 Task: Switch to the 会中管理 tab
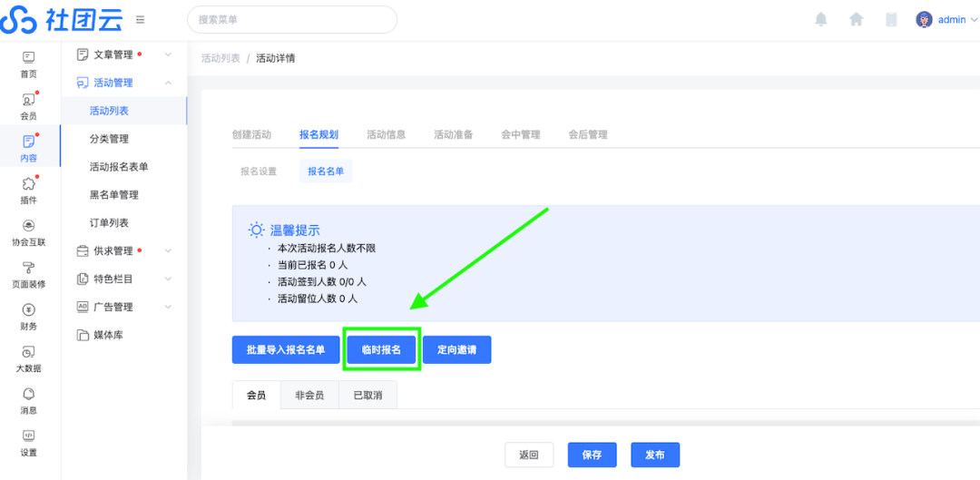coord(521,134)
